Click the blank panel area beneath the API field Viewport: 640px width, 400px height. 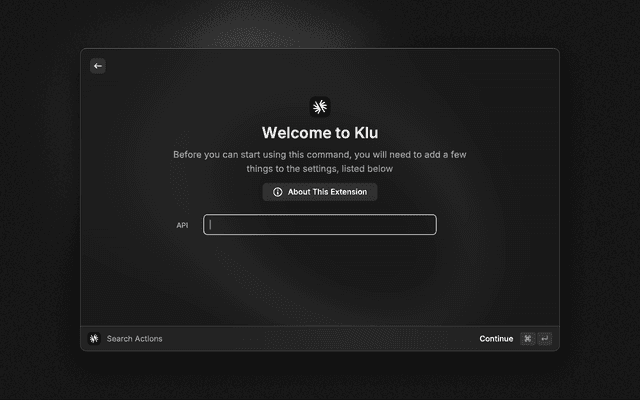[320, 282]
